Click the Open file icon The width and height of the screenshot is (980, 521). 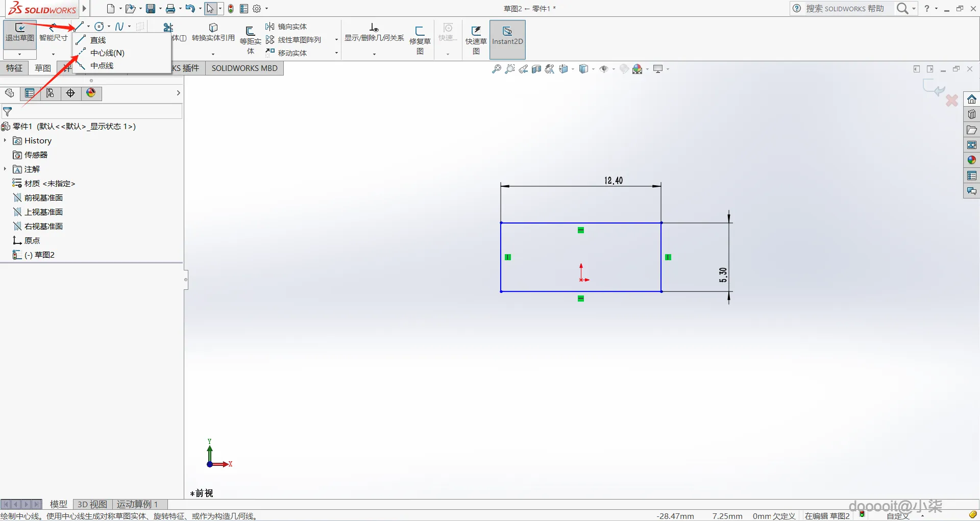click(x=130, y=9)
